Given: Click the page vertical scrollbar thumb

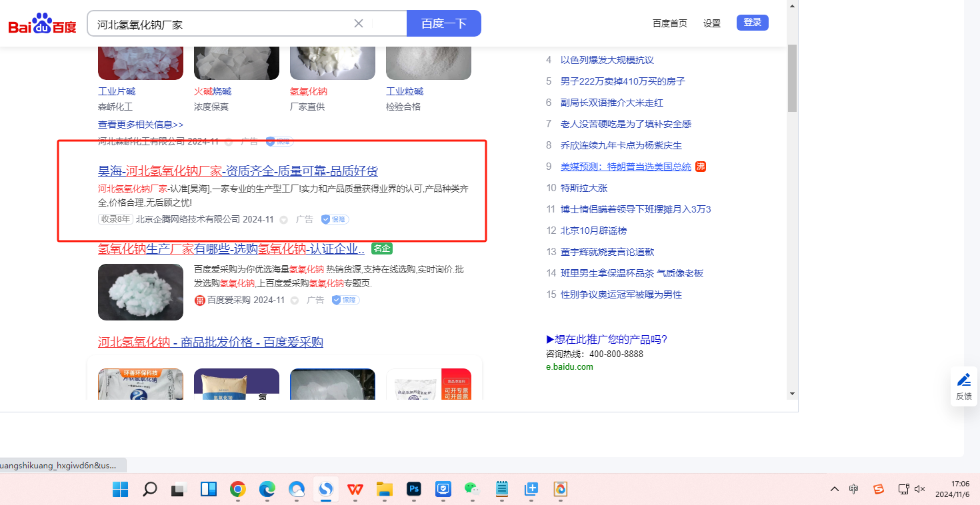Looking at the screenshot, I should (792, 77).
